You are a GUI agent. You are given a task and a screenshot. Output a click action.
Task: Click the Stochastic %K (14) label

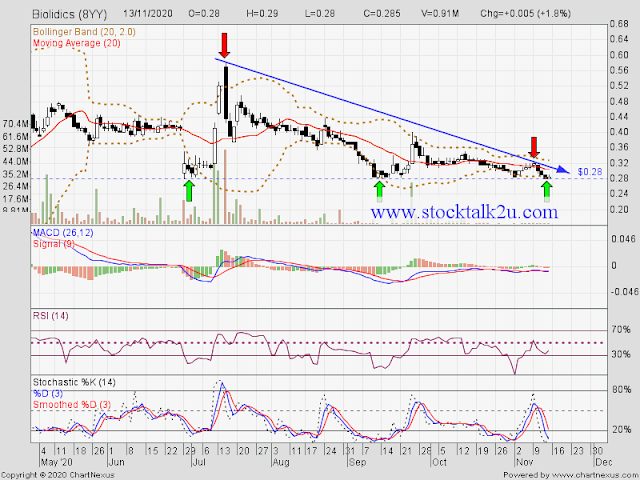tap(74, 382)
